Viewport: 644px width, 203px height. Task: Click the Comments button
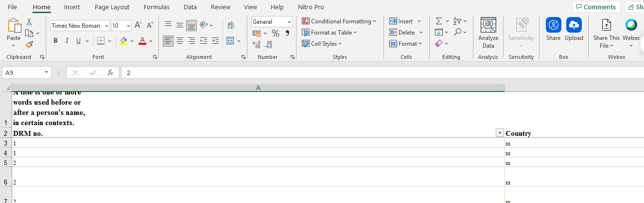point(595,7)
